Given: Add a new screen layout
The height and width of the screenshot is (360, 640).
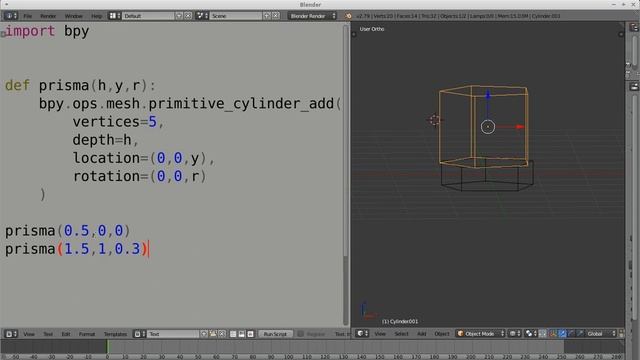Looking at the screenshot, I should 179,16.
